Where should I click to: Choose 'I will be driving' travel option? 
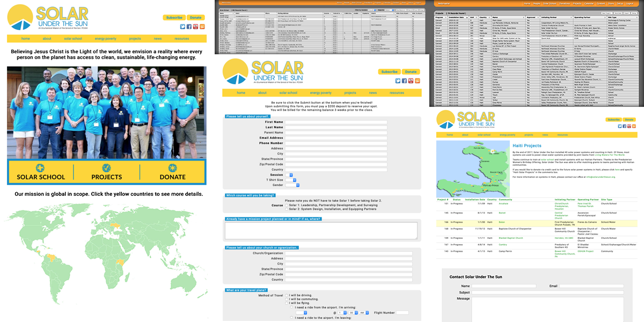coord(287,295)
